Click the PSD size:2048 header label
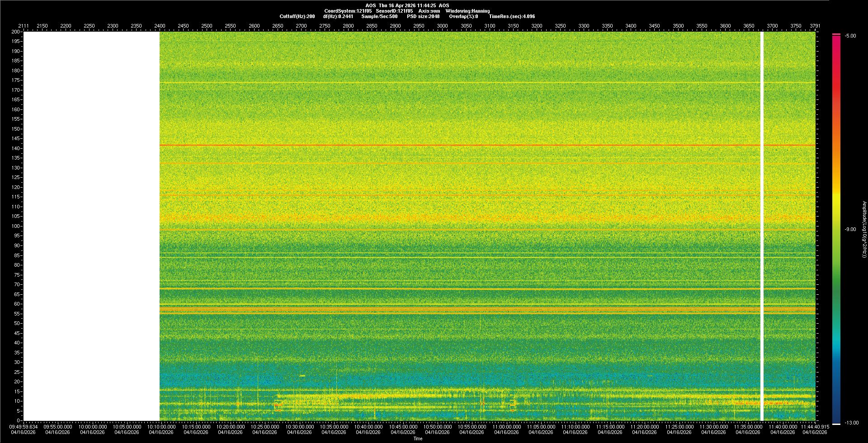Viewport: 868px width, 443px height. (x=423, y=16)
